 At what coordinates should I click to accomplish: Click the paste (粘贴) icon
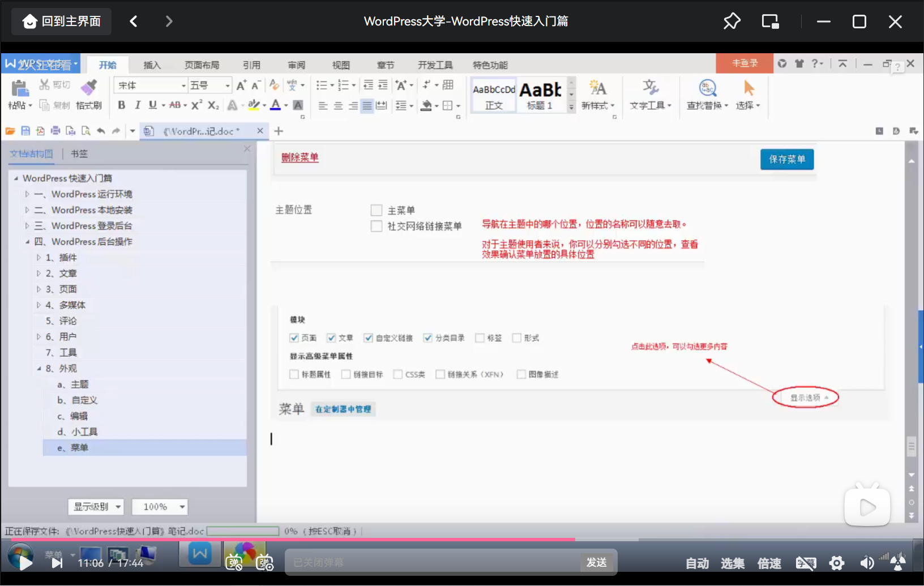pos(19,88)
